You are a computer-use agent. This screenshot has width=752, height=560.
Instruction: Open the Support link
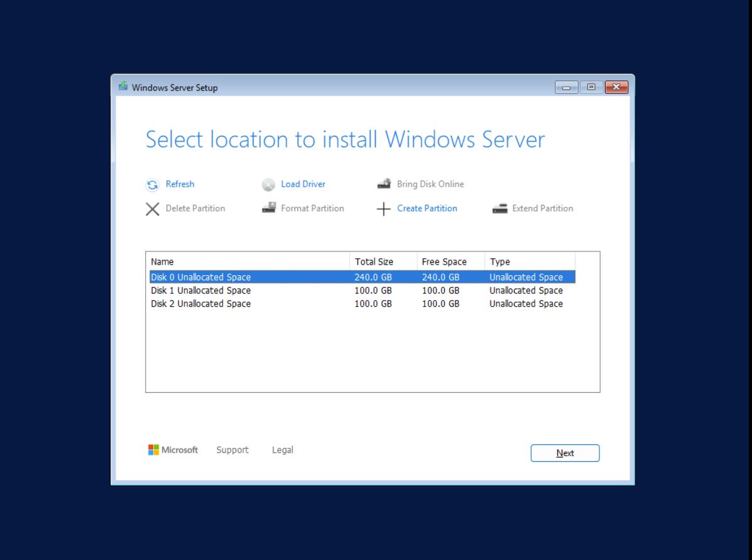(x=232, y=450)
